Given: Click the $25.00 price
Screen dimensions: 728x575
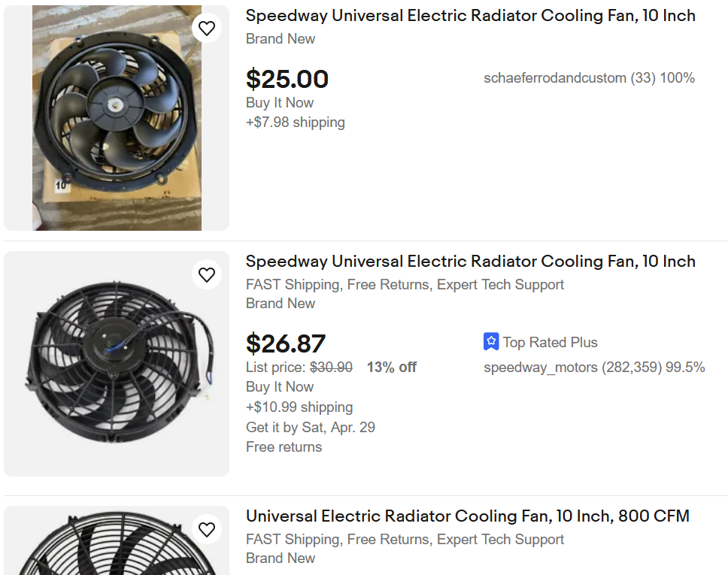Looking at the screenshot, I should point(287,79).
